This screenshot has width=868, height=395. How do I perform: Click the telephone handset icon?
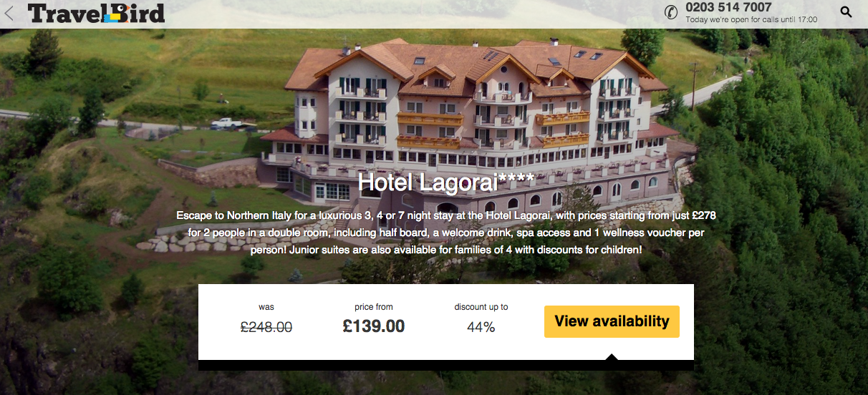pos(671,12)
